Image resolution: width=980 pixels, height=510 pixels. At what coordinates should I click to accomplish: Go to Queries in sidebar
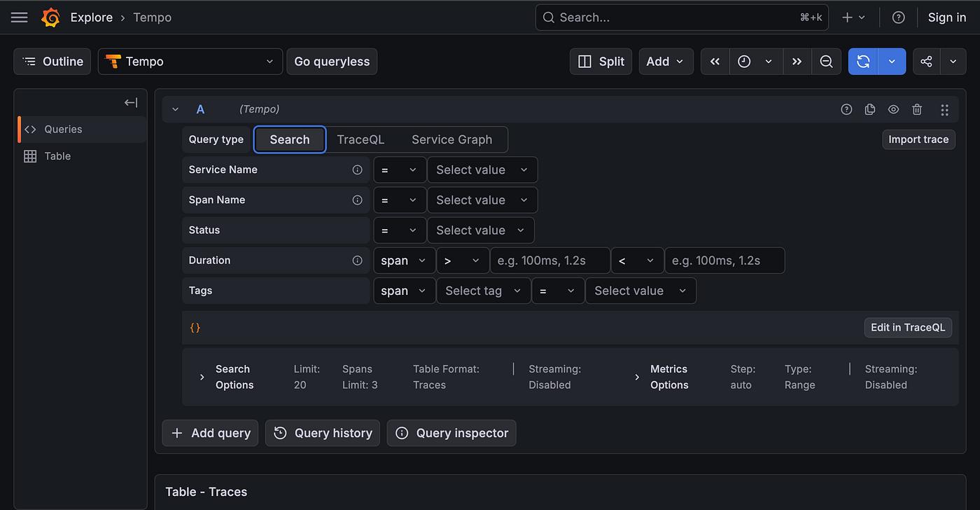pos(83,130)
